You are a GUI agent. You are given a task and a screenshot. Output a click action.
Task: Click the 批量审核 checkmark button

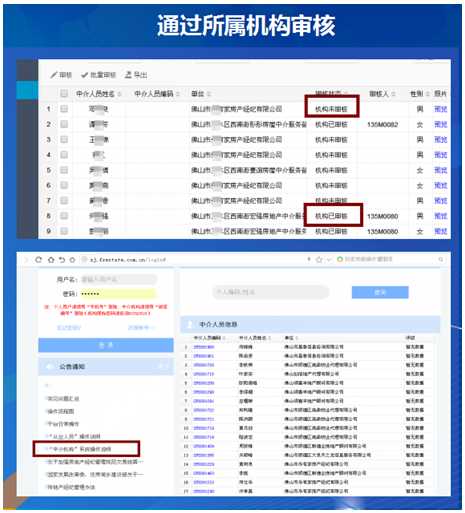98,75
